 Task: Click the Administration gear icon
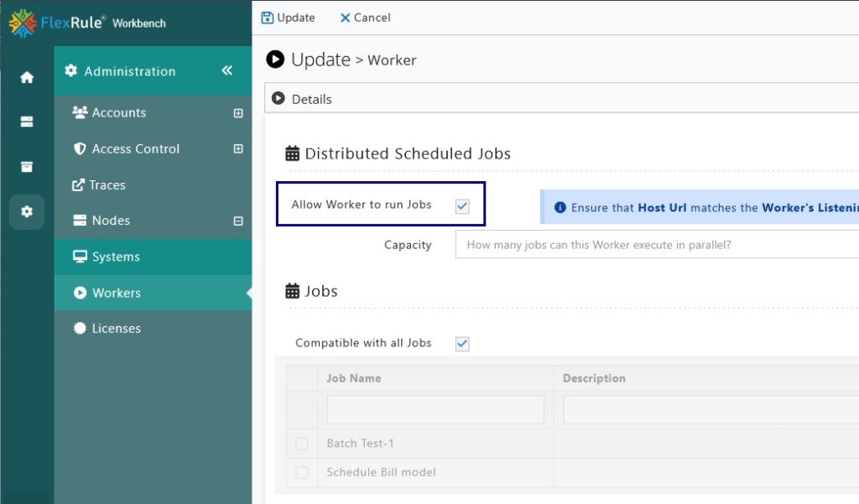click(71, 70)
